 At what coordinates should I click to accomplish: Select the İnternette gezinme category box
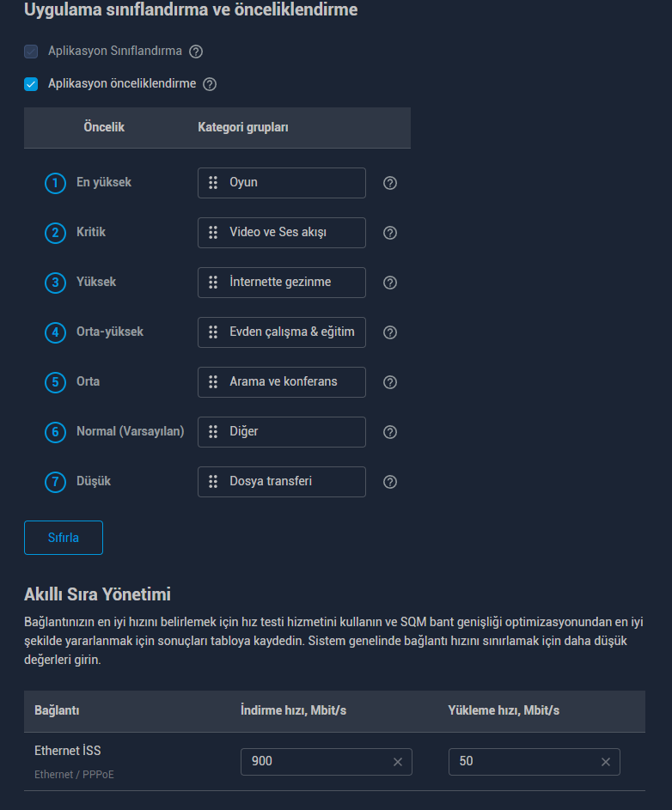tap(282, 283)
